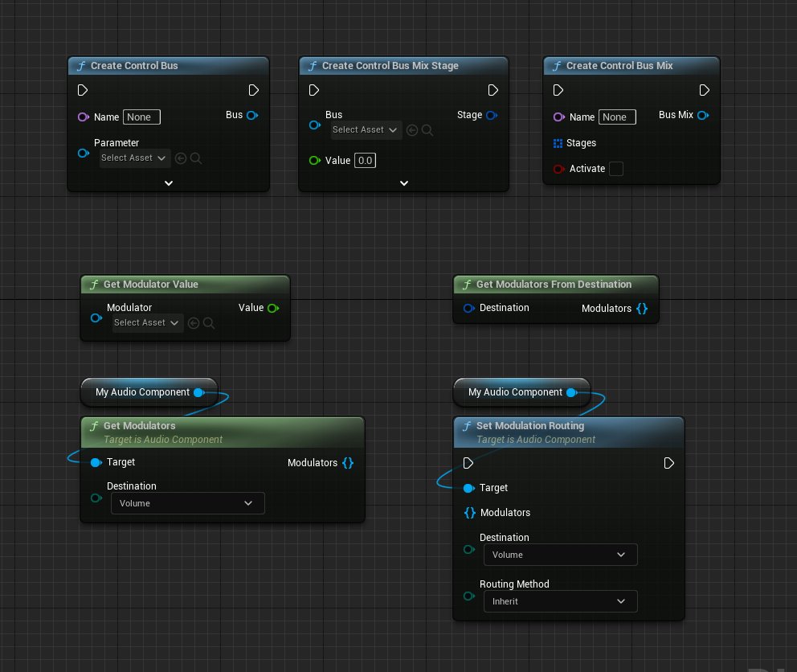The height and width of the screenshot is (672, 797).
Task: Click output exec pin on Set Modulation Routing
Action: click(x=669, y=463)
